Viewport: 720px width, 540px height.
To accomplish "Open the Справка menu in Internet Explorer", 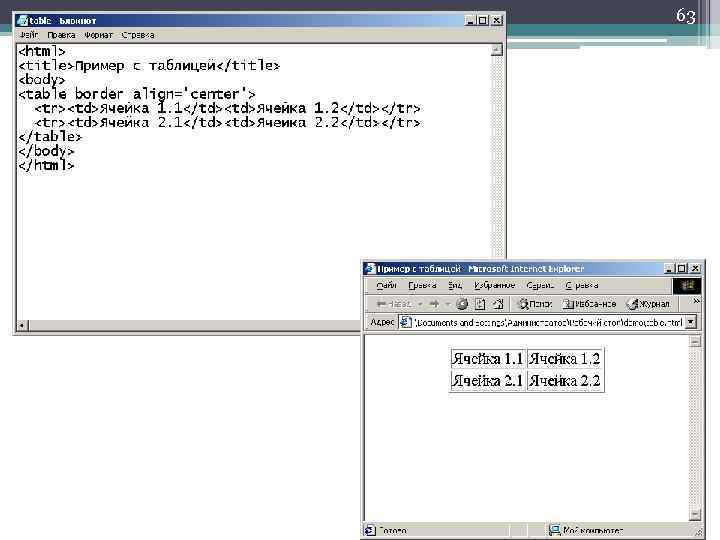I will tap(581, 286).
